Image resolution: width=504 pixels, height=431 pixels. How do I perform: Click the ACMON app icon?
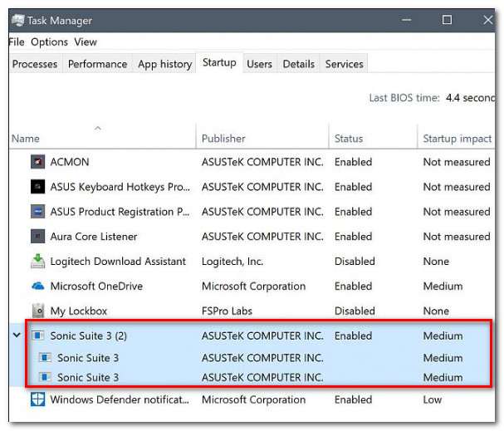coord(37,162)
